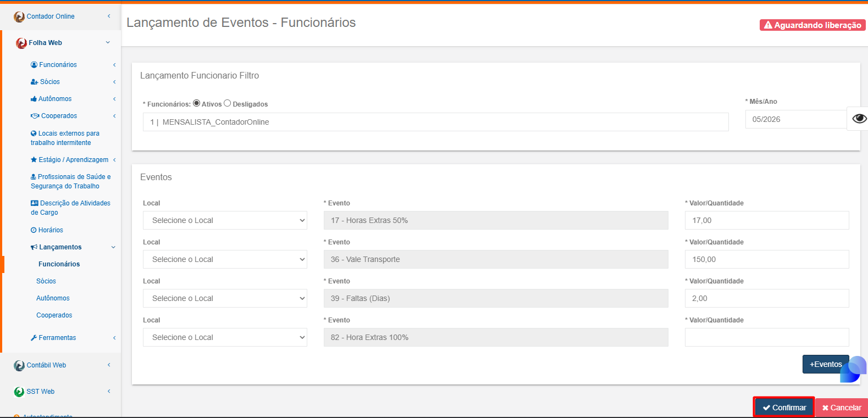Screen dimensions: 868x418
Task: Click the Contador Online logo icon
Action: (19, 17)
